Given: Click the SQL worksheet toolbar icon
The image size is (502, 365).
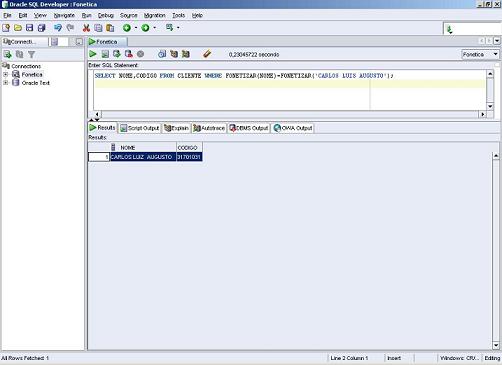Looking at the screenshot, I should pos(170,28).
